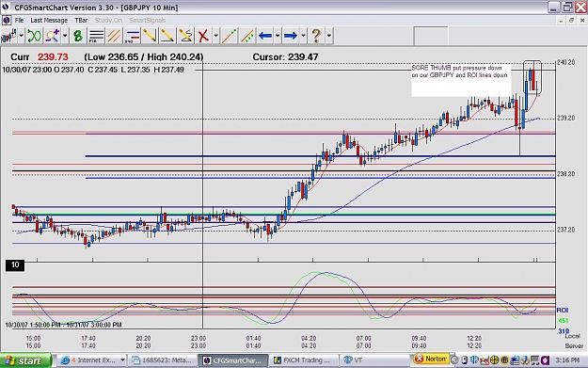
Task: Open the dropdown beside the right arrow
Action: 303,36
